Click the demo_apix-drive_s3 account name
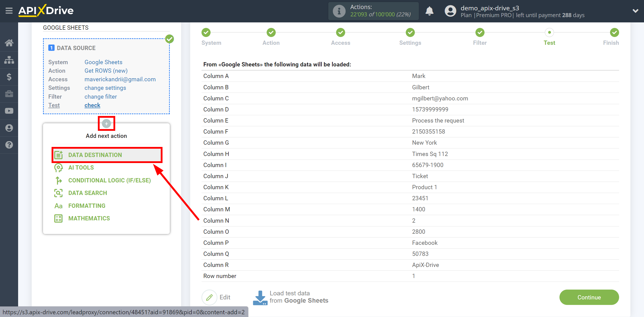This screenshot has height=317, width=644. 490,8
